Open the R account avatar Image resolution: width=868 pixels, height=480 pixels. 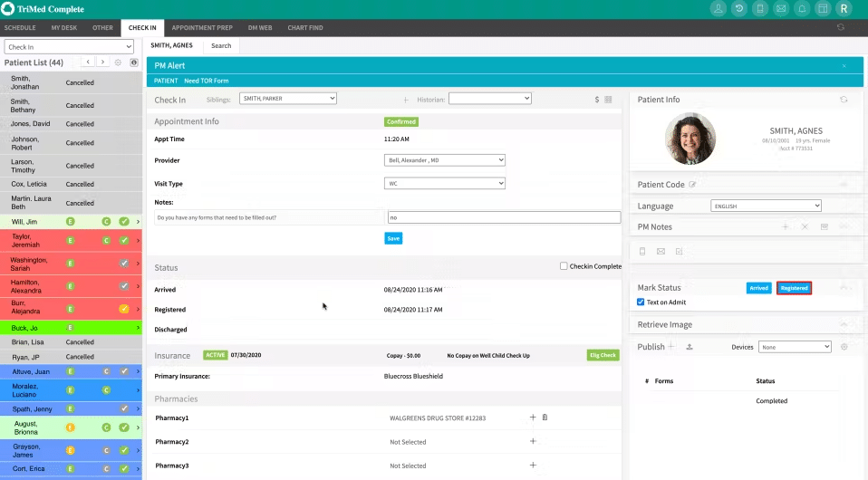click(844, 9)
